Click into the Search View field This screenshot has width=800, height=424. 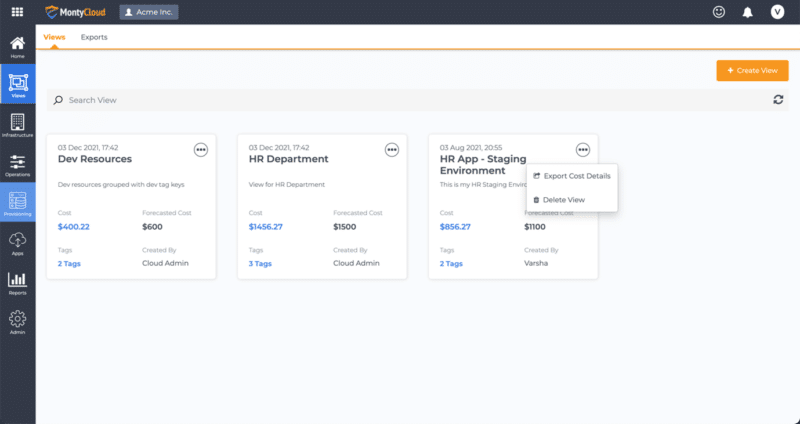[x=400, y=100]
